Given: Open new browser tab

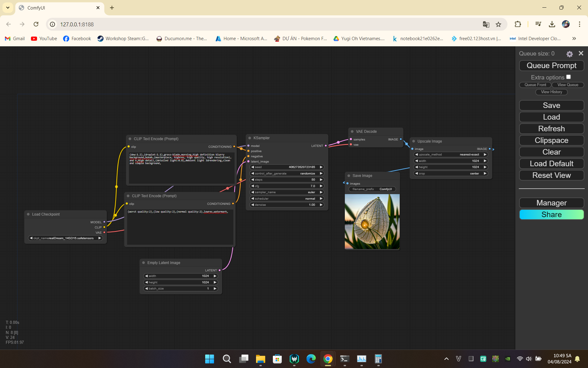Looking at the screenshot, I should click(x=112, y=8).
